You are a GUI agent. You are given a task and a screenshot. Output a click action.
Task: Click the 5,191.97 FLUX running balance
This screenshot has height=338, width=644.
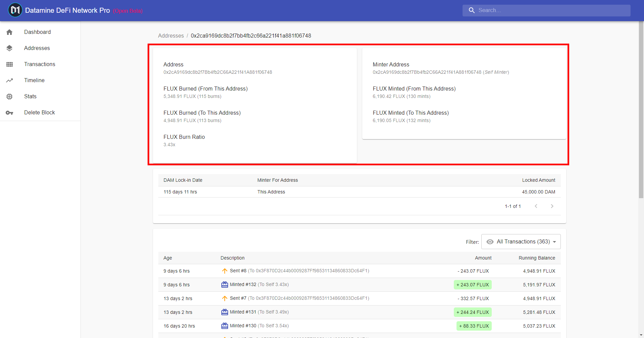click(539, 285)
